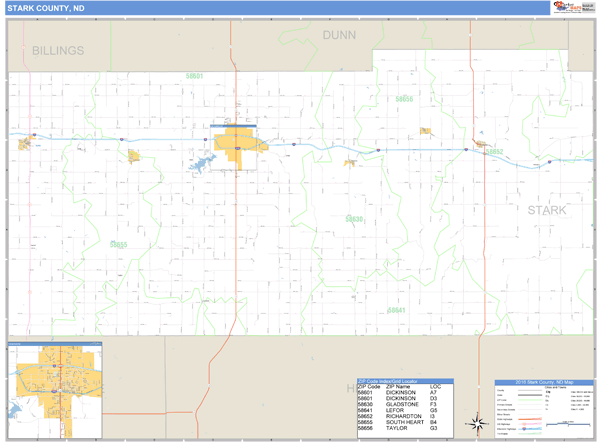Click the STARK county label

[x=547, y=211]
